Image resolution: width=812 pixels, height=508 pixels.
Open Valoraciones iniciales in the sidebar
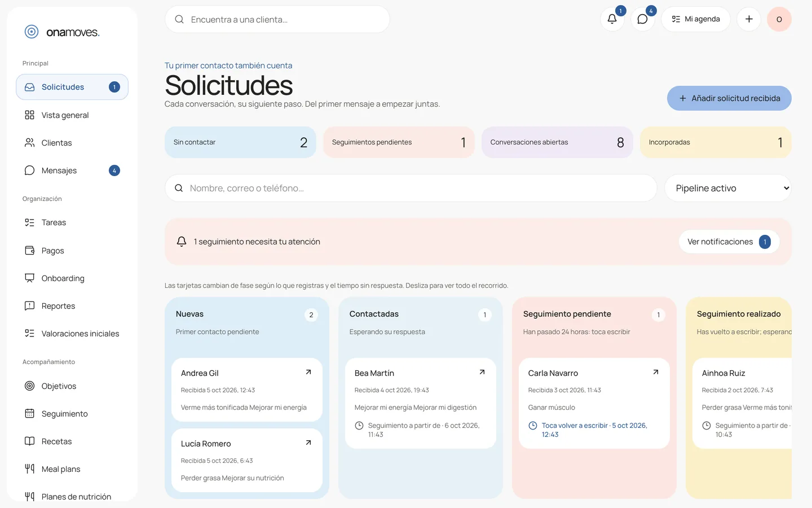pos(72,334)
